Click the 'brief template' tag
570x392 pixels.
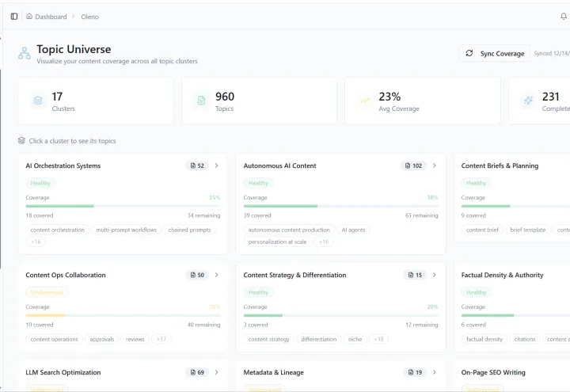point(528,230)
